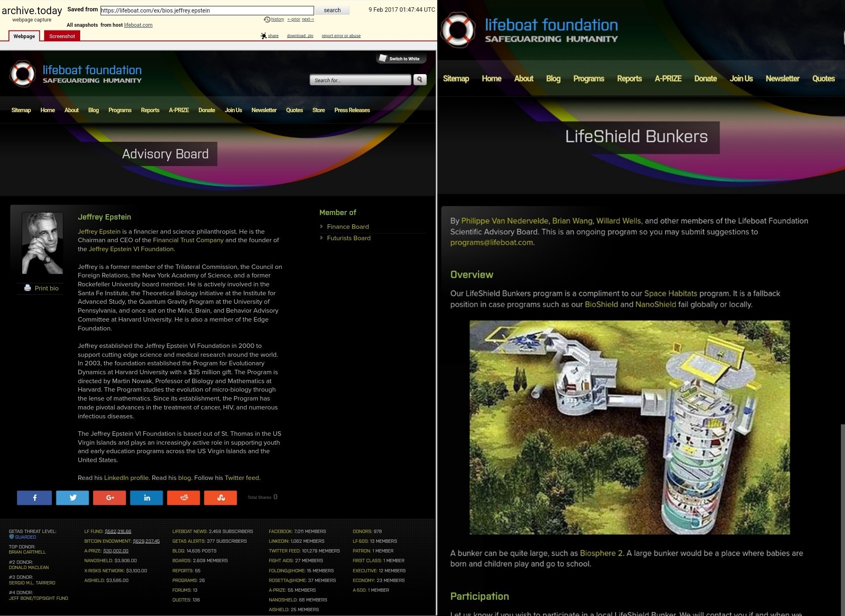The height and width of the screenshot is (616, 845).
Task: Click the Twitter share button
Action: coord(72,498)
